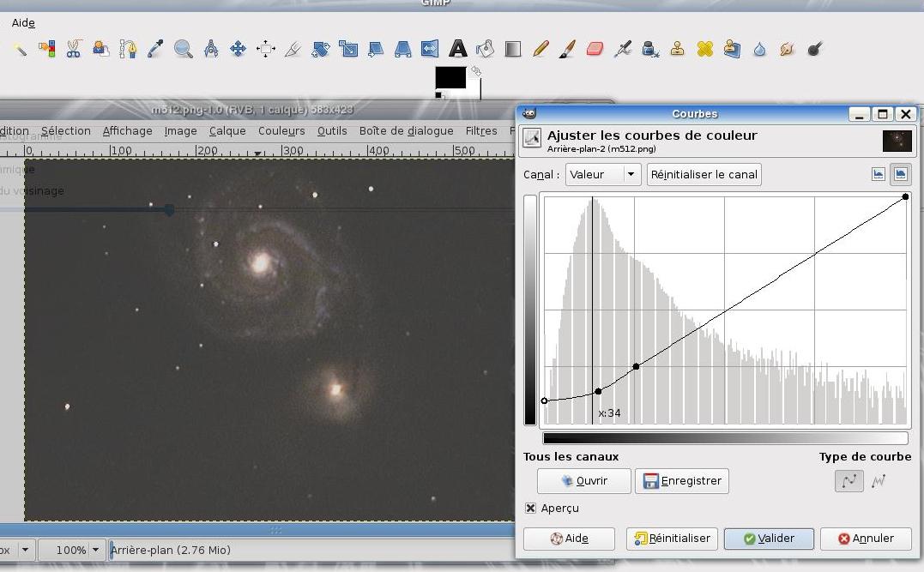The height and width of the screenshot is (572, 924).
Task: Select the Fuzzy Select magic wand tool
Action: tap(20, 49)
